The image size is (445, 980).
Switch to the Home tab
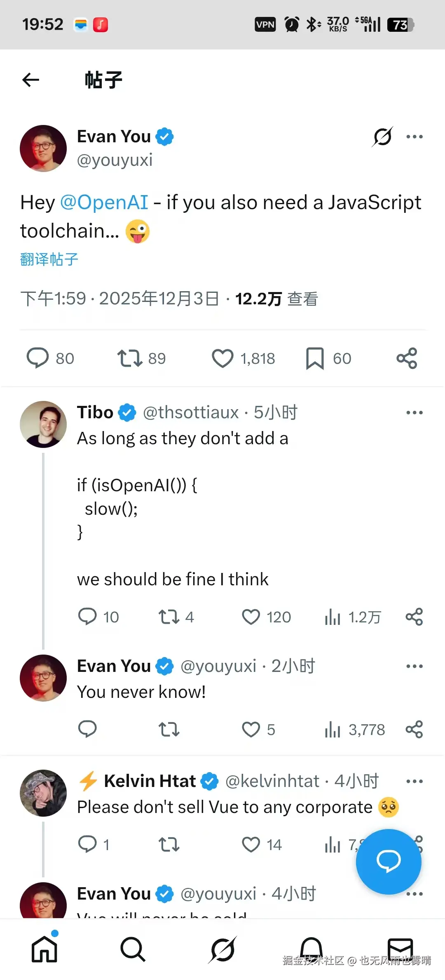44,949
